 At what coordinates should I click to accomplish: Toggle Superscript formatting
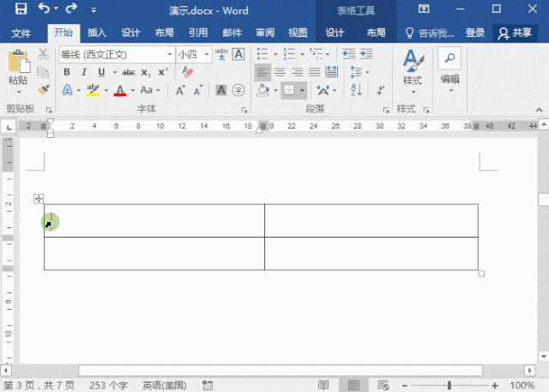click(162, 72)
